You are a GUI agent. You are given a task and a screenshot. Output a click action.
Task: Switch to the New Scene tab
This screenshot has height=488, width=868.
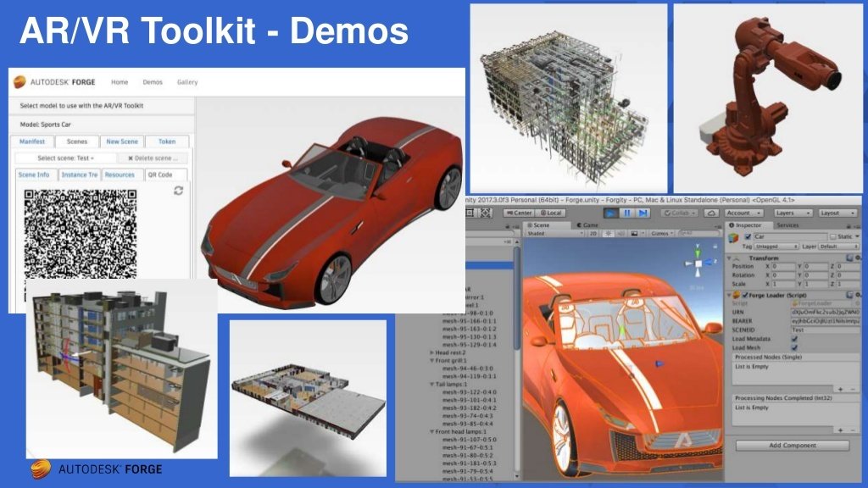[122, 141]
